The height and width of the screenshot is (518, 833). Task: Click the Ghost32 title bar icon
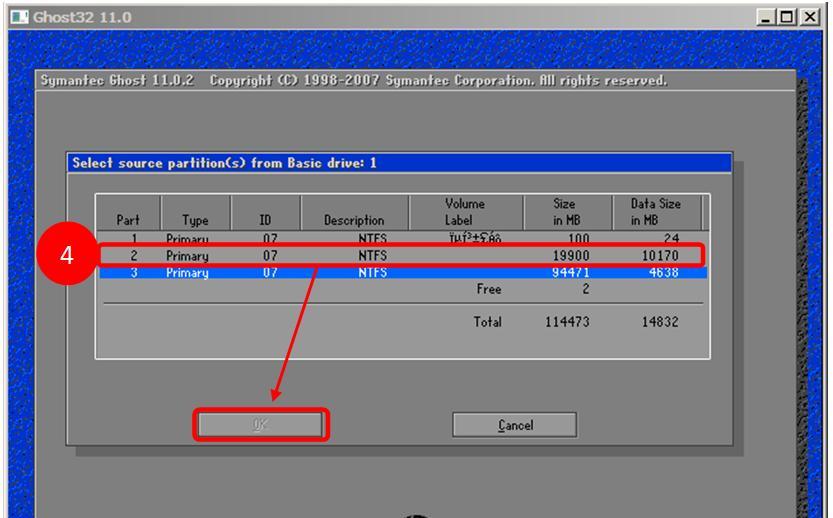click(x=20, y=17)
